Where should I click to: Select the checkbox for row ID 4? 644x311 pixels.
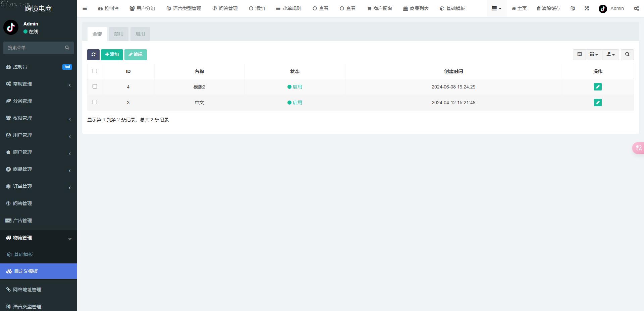(95, 86)
